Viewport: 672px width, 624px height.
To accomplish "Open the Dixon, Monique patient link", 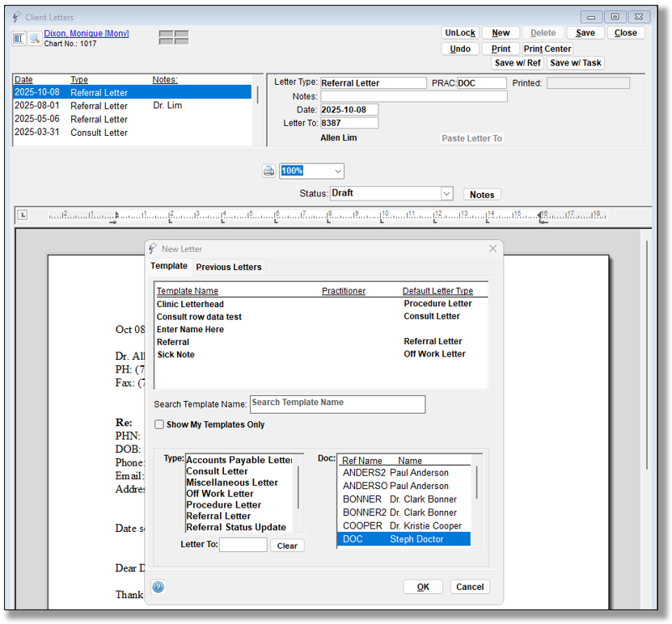I will 86,34.
